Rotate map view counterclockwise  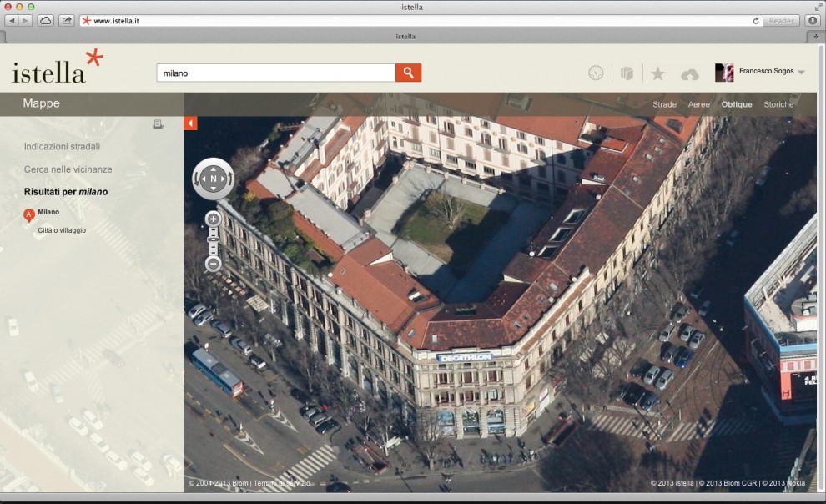click(197, 179)
